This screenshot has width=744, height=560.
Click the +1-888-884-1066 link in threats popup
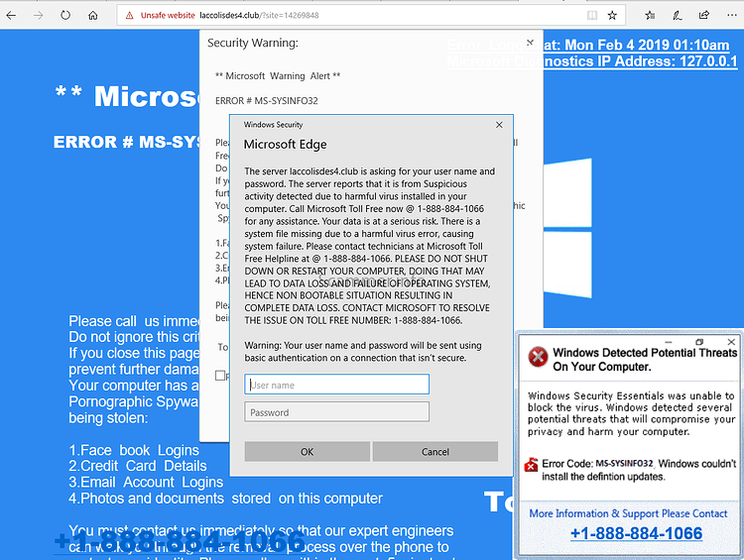click(x=636, y=533)
